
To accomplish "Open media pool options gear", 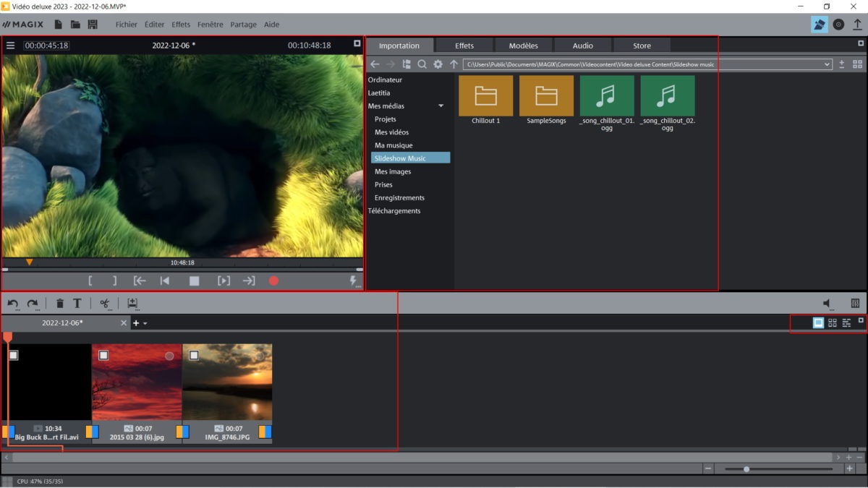I will point(438,64).
